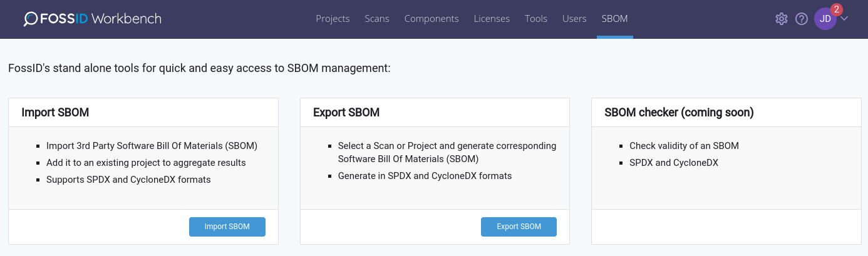This screenshot has height=256, width=868.
Task: Click the JD user avatar
Action: 825,19
